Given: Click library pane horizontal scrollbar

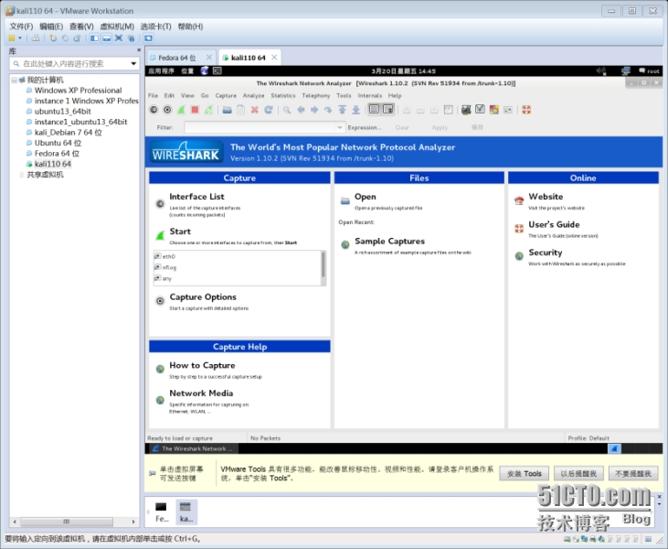Looking at the screenshot, I should click(67, 521).
